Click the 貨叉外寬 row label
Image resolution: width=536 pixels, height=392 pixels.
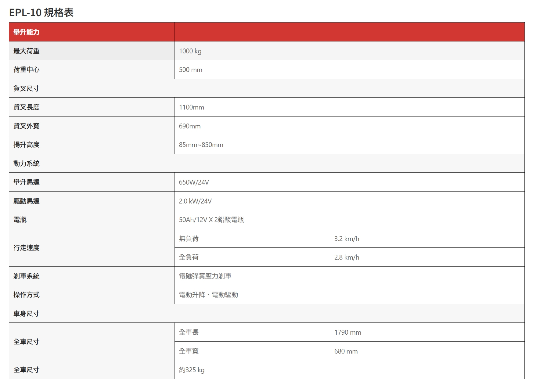coord(27,126)
